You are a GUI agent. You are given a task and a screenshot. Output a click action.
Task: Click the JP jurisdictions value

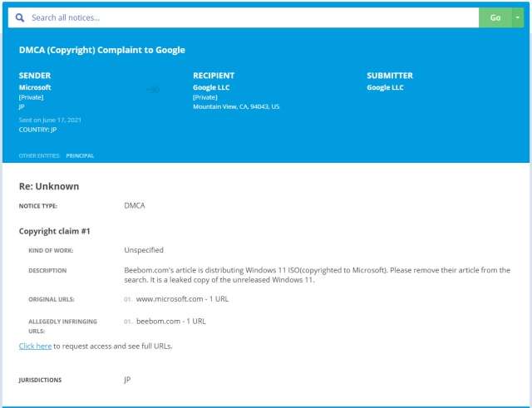(x=127, y=380)
